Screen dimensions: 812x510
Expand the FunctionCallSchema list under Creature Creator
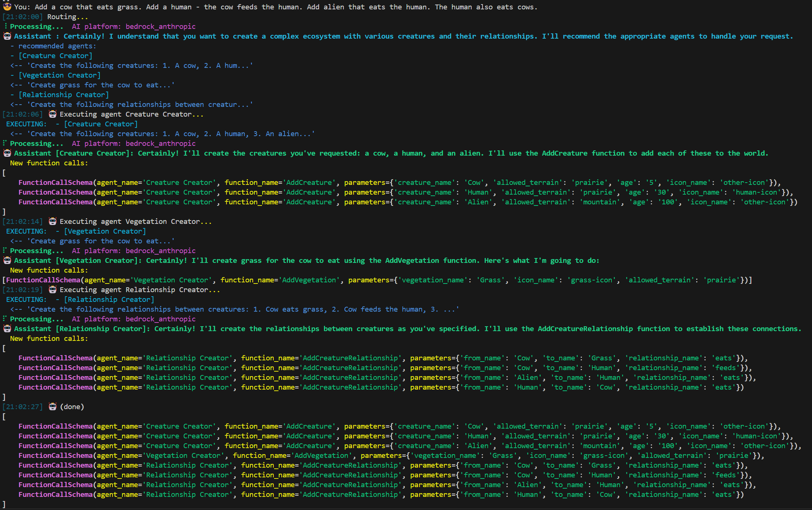[x=4, y=173]
